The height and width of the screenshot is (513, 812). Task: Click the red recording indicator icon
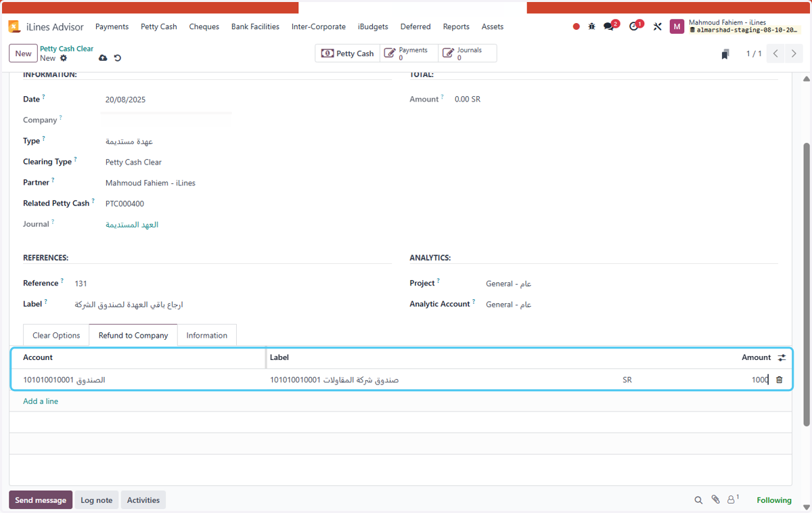pos(577,26)
